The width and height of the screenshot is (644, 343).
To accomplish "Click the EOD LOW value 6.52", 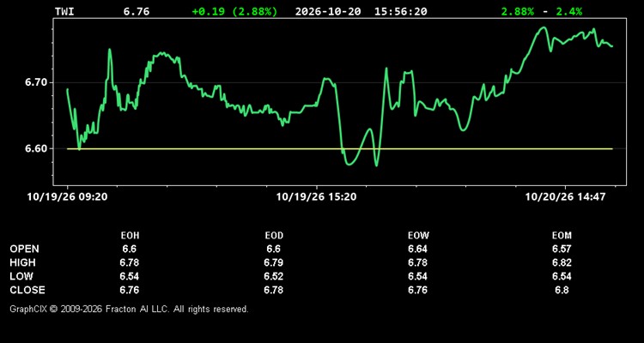I will click(273, 276).
